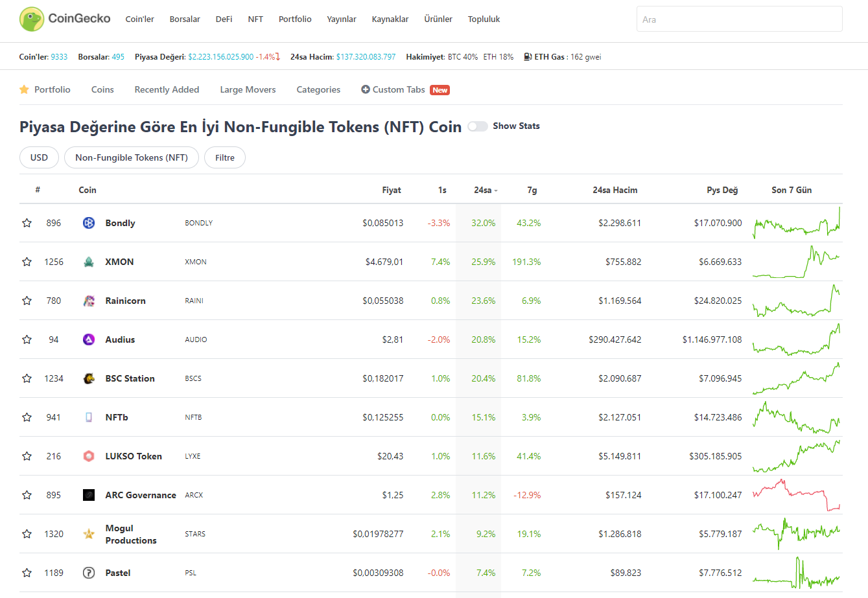The image size is (868, 598).
Task: Open the Audius coin name link
Action: tap(121, 339)
